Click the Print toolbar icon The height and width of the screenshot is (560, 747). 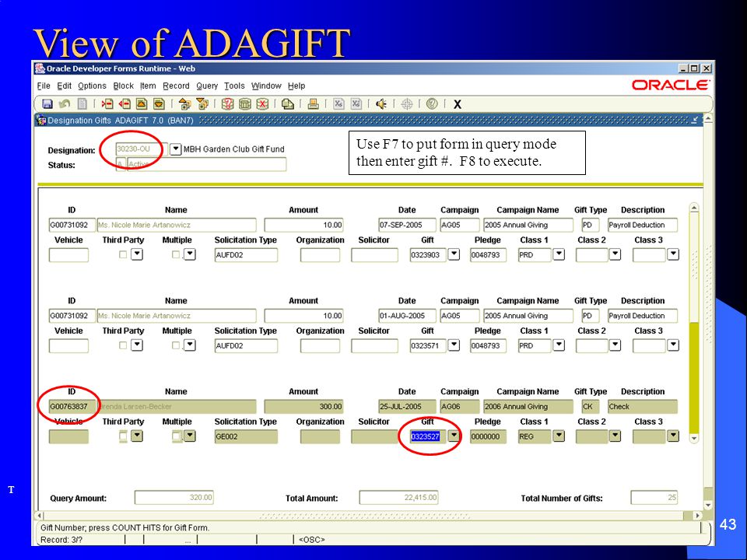coord(313,103)
